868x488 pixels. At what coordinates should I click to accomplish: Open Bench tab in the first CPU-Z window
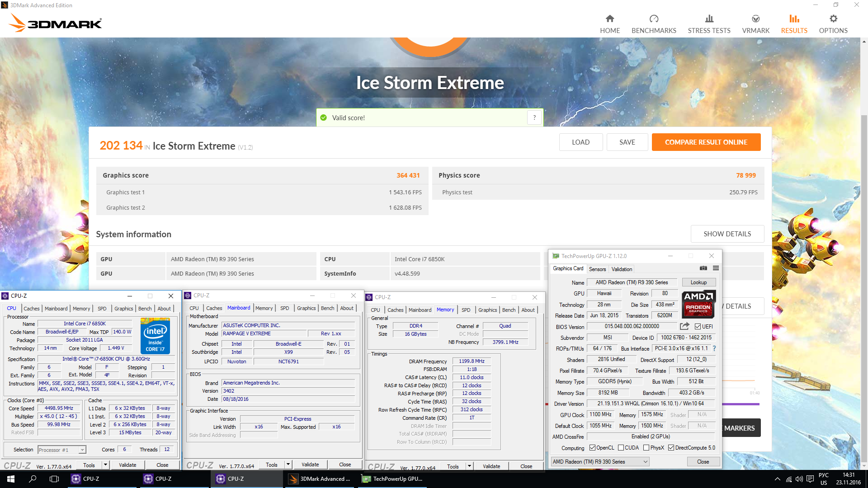[145, 309]
